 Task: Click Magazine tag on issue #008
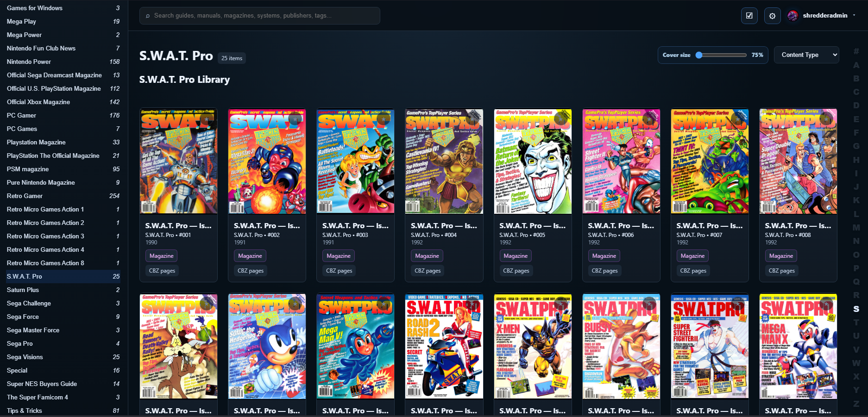781,256
